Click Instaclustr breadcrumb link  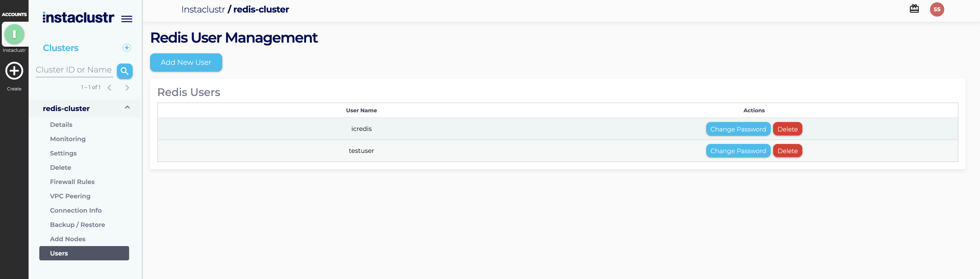pyautogui.click(x=203, y=9)
